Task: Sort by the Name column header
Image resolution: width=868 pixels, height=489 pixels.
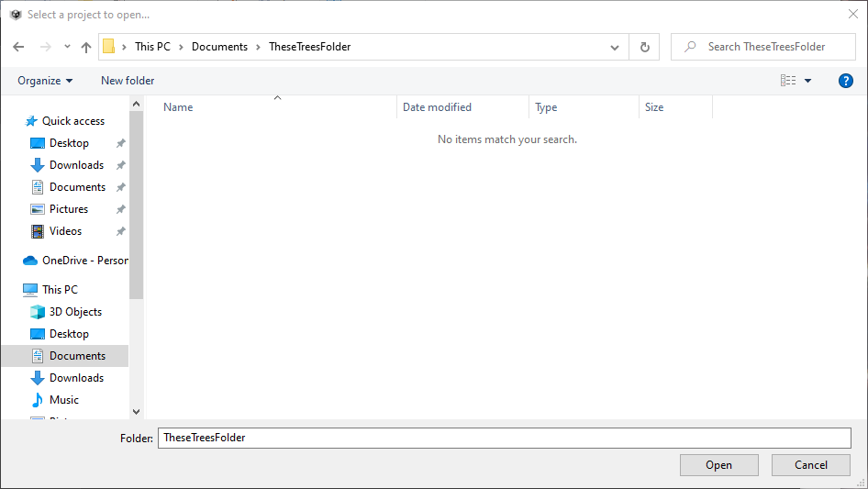Action: pyautogui.click(x=277, y=106)
